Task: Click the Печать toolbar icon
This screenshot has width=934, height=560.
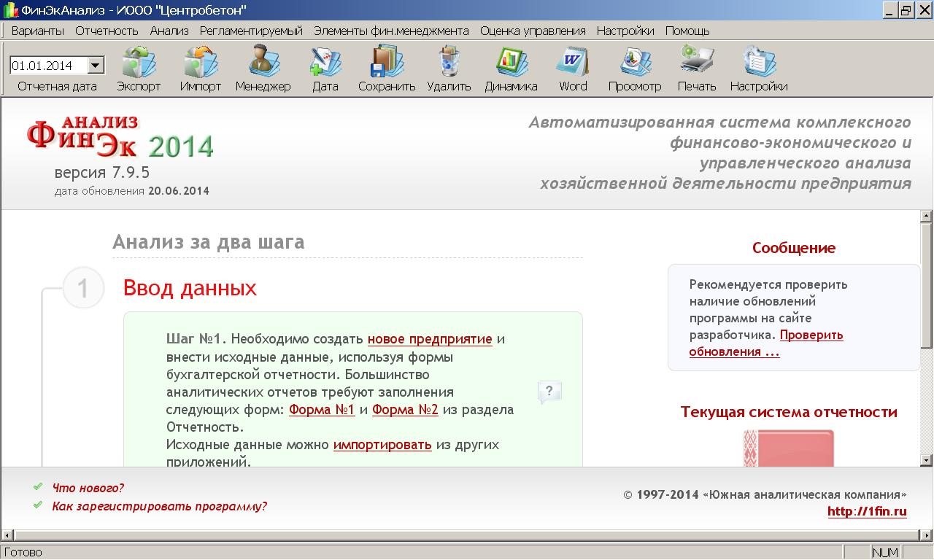Action: (x=695, y=66)
